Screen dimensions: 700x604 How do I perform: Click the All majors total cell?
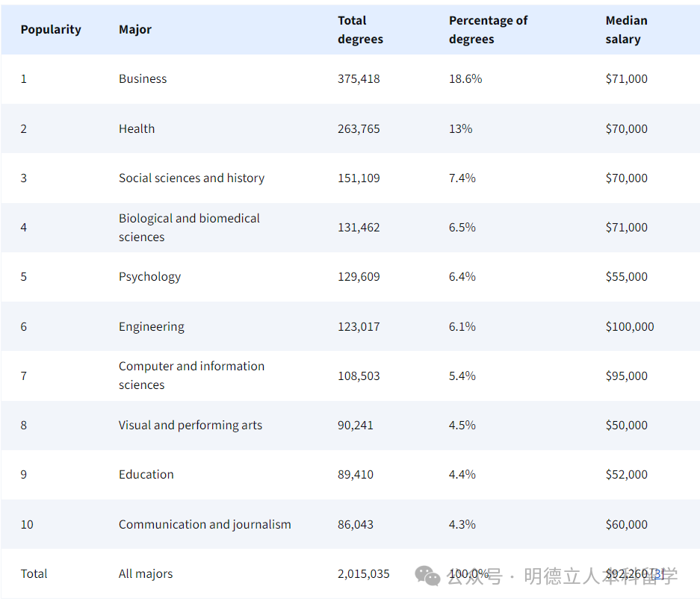(146, 574)
